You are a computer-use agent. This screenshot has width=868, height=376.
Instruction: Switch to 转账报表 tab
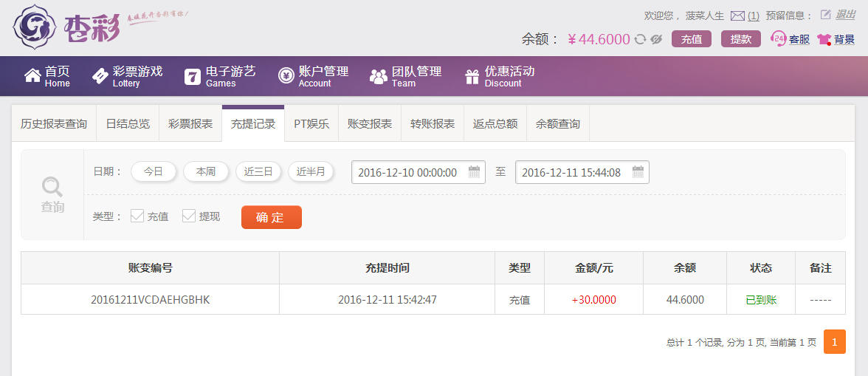433,123
